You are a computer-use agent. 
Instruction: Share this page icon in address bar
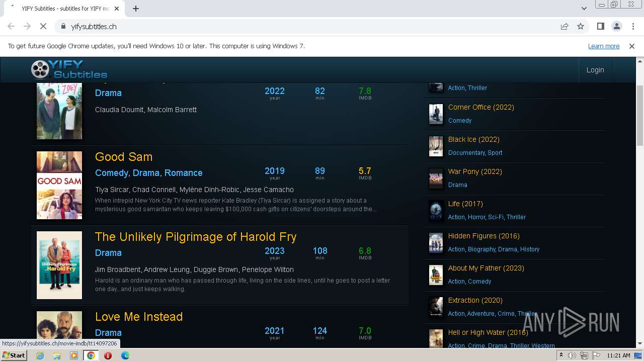(x=565, y=26)
